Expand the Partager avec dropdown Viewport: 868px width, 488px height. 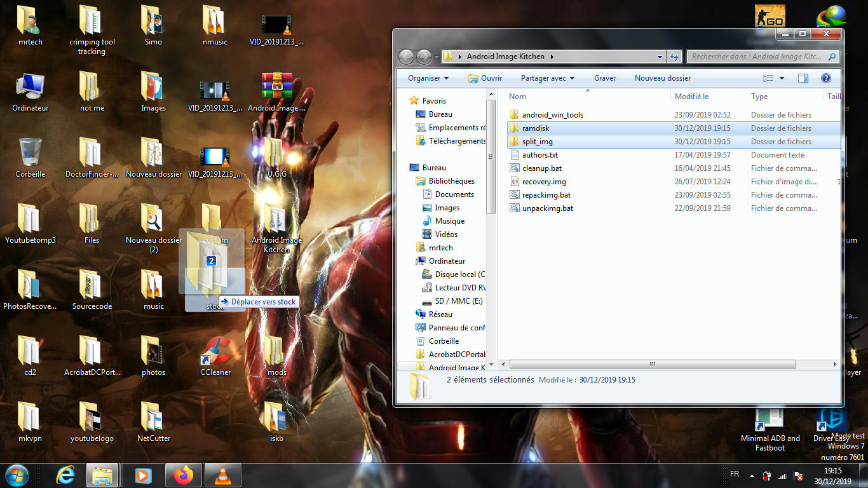(x=547, y=78)
